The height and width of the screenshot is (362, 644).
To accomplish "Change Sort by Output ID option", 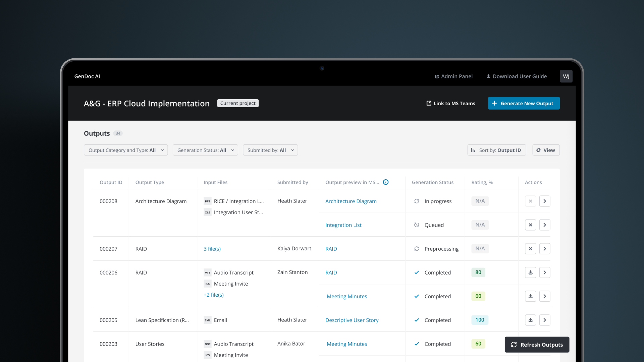I will (x=497, y=150).
